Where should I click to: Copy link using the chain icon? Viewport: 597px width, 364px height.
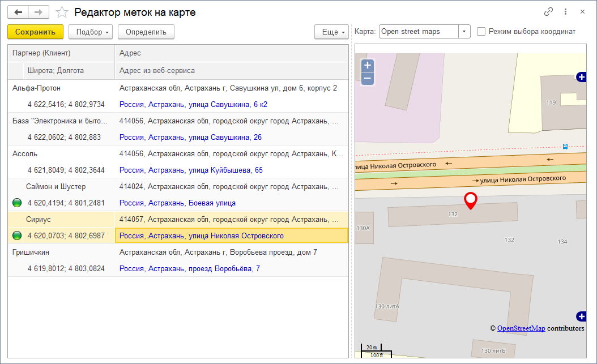(x=548, y=12)
